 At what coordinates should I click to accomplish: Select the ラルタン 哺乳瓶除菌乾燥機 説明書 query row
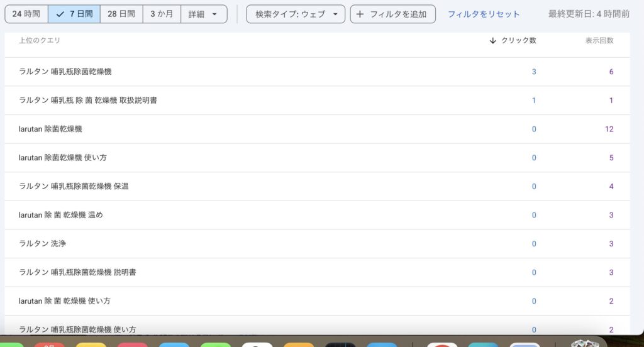click(x=78, y=272)
